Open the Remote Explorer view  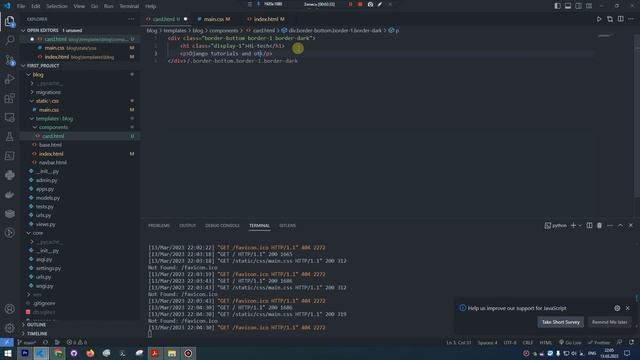coord(10,118)
